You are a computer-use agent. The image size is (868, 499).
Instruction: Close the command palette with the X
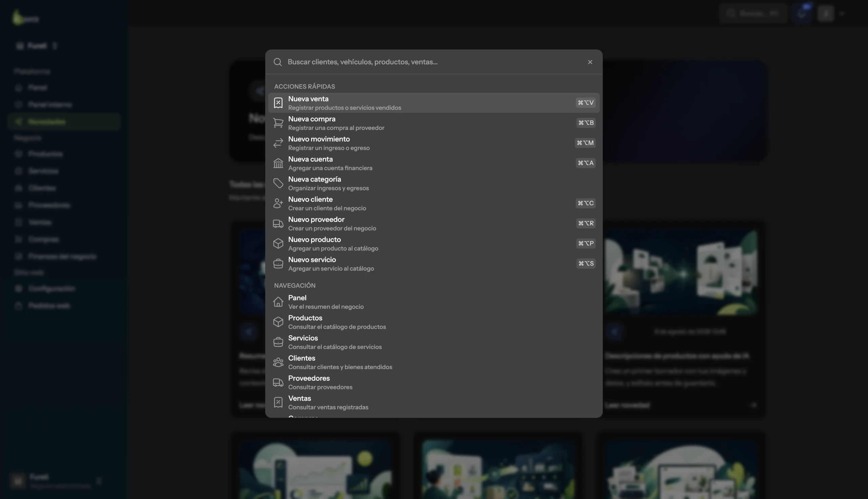(x=590, y=62)
